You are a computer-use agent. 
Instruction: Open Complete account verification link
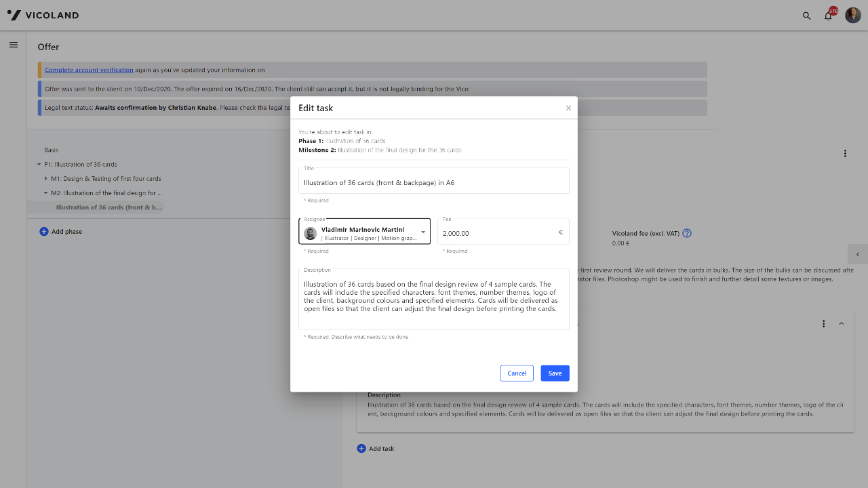pos(89,70)
